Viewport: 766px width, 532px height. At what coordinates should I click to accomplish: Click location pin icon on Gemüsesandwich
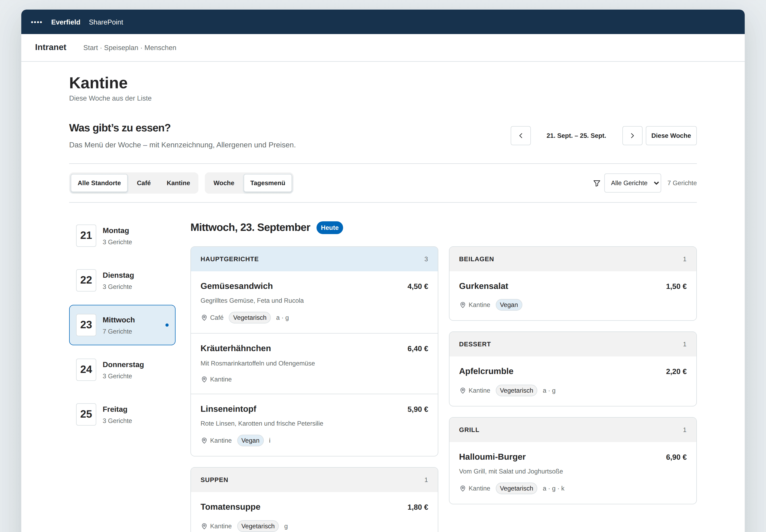pyautogui.click(x=204, y=318)
